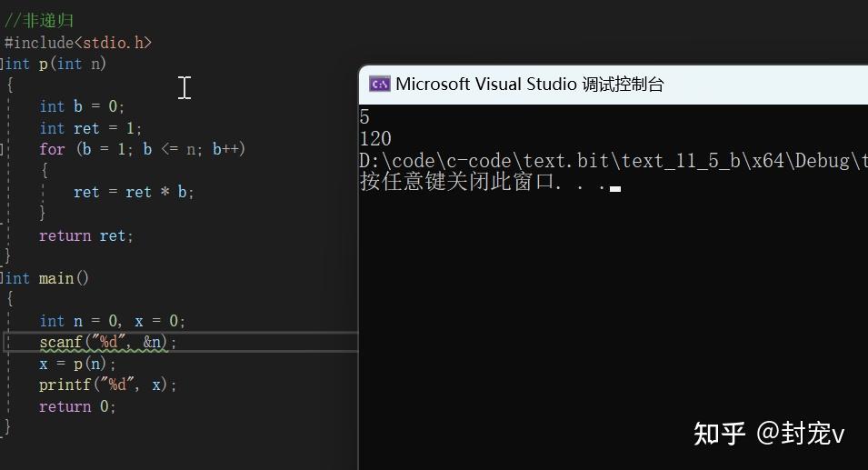Place cursor on the int b = 0 line
The width and height of the screenshot is (868, 470).
tap(82, 106)
